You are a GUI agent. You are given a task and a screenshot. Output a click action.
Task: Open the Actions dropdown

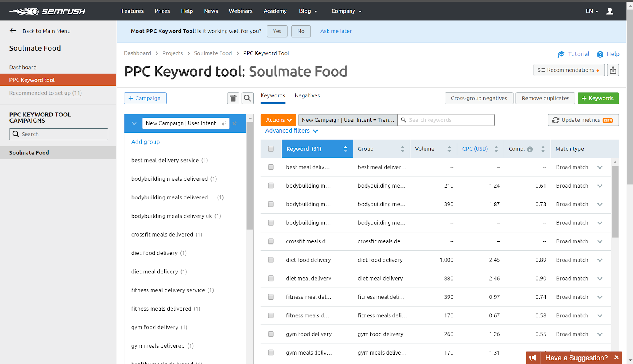click(279, 120)
